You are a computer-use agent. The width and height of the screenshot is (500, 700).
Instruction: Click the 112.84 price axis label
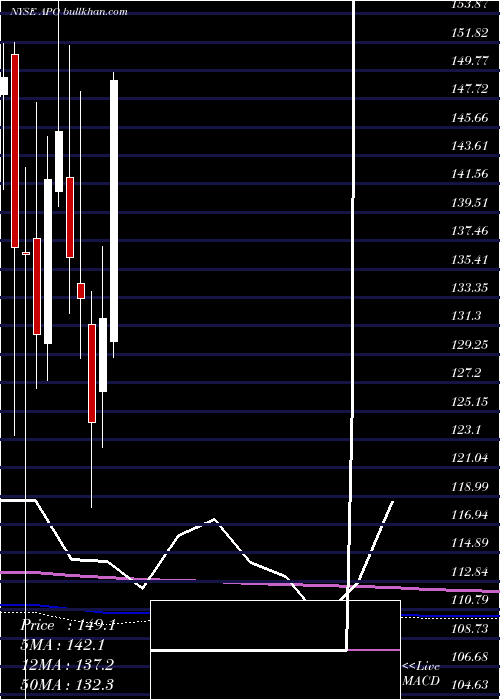click(x=470, y=572)
